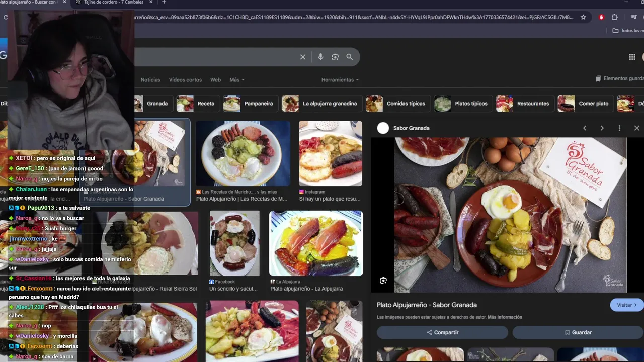
Task: Show next image in preview panel
Action: (602, 128)
